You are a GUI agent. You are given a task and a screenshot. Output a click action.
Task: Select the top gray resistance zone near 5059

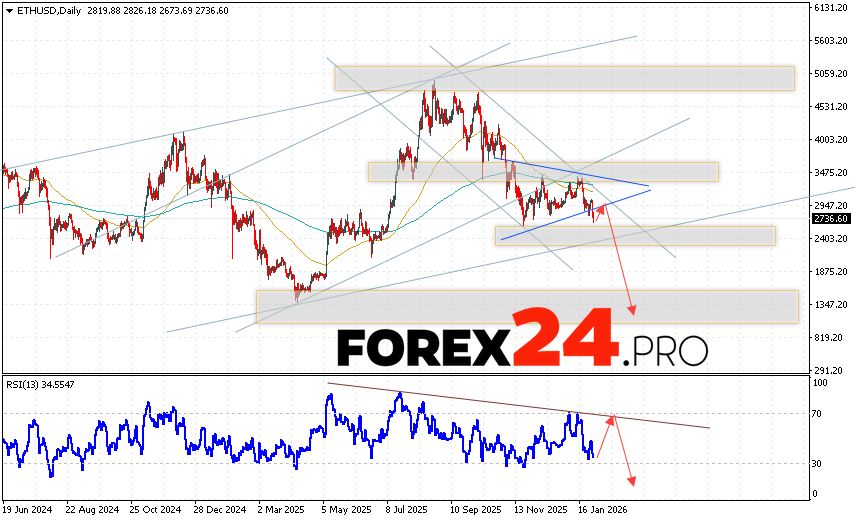click(x=564, y=78)
